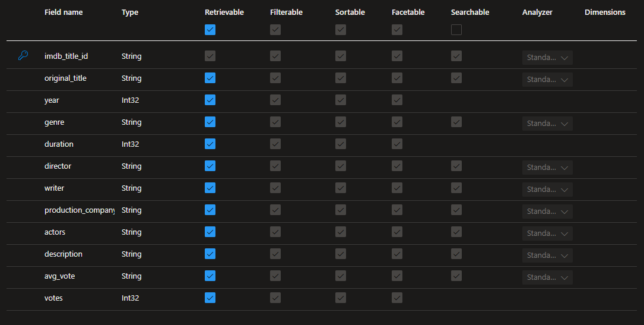Image resolution: width=644 pixels, height=325 pixels.
Task: Uncheck Retrievable for description field
Action: [210, 254]
